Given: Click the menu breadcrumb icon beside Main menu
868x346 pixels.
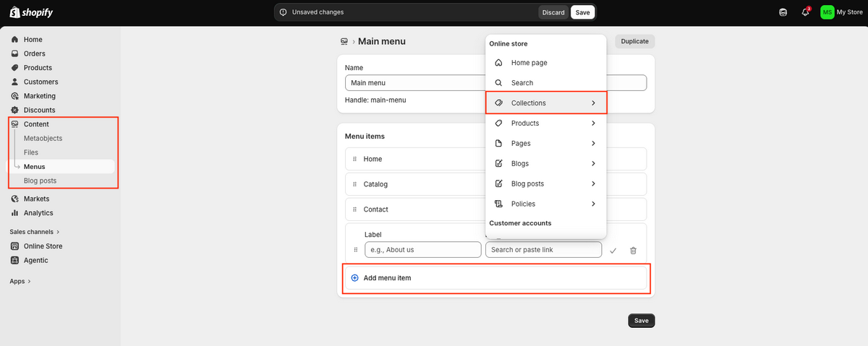Looking at the screenshot, I should [x=344, y=42].
